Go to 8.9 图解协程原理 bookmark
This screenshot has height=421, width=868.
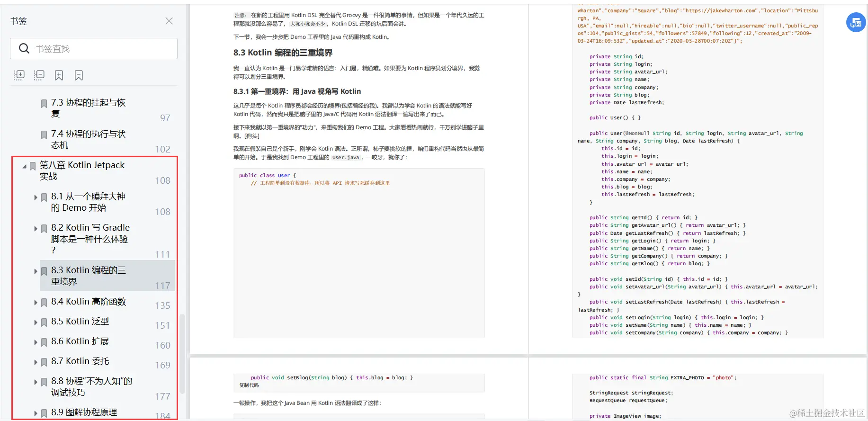click(84, 412)
